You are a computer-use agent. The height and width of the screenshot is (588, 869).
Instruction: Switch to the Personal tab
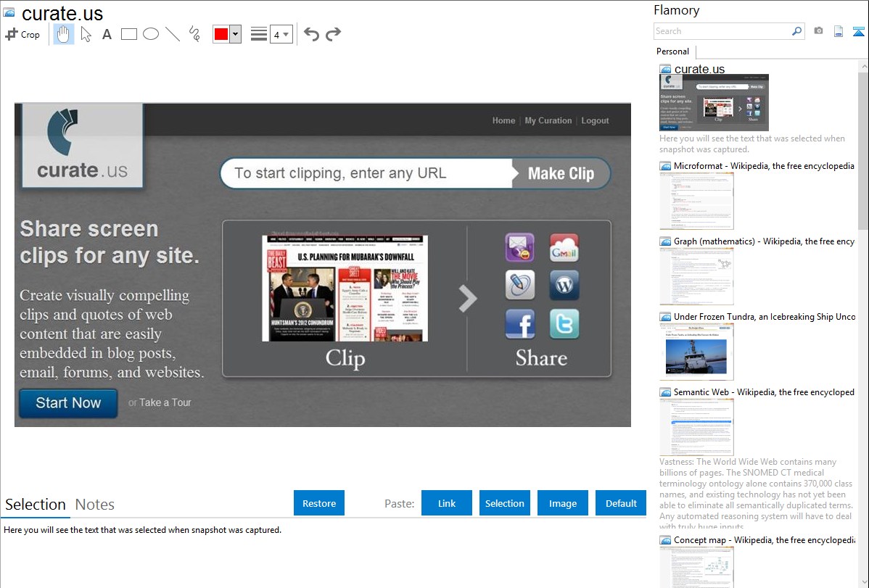tap(673, 51)
